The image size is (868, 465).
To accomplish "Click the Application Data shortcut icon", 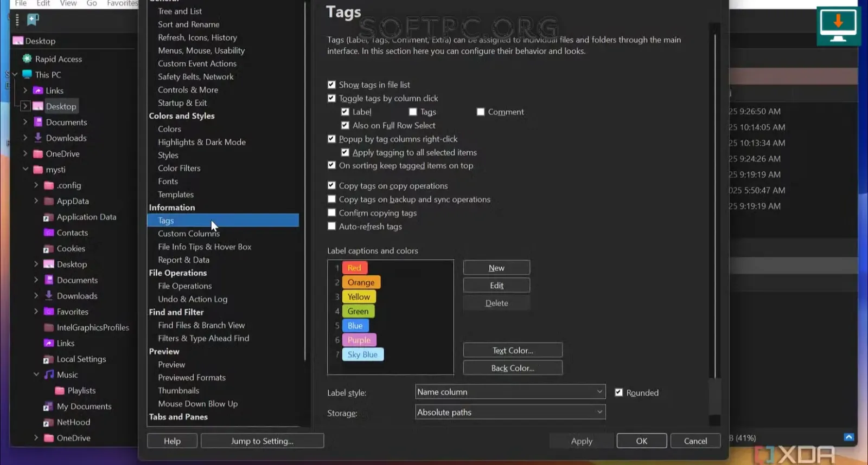I will point(49,217).
